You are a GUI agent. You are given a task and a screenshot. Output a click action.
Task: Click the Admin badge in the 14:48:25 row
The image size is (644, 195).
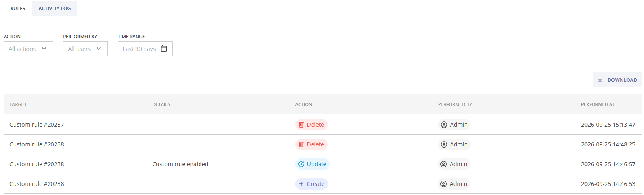pos(454,144)
